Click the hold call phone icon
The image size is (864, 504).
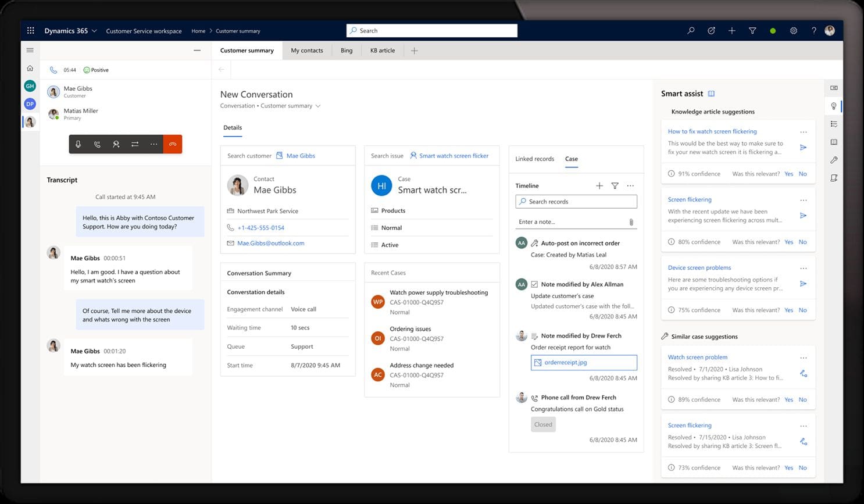click(x=97, y=144)
